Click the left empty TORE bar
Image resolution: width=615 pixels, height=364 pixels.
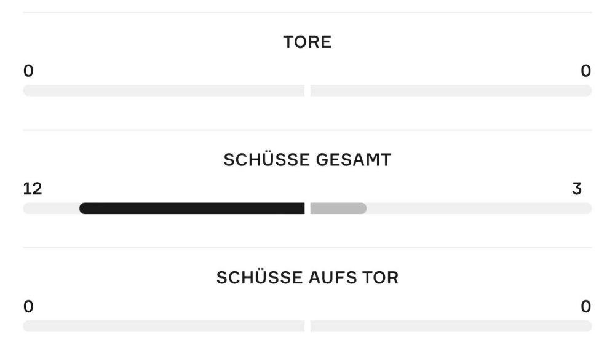coord(164,91)
